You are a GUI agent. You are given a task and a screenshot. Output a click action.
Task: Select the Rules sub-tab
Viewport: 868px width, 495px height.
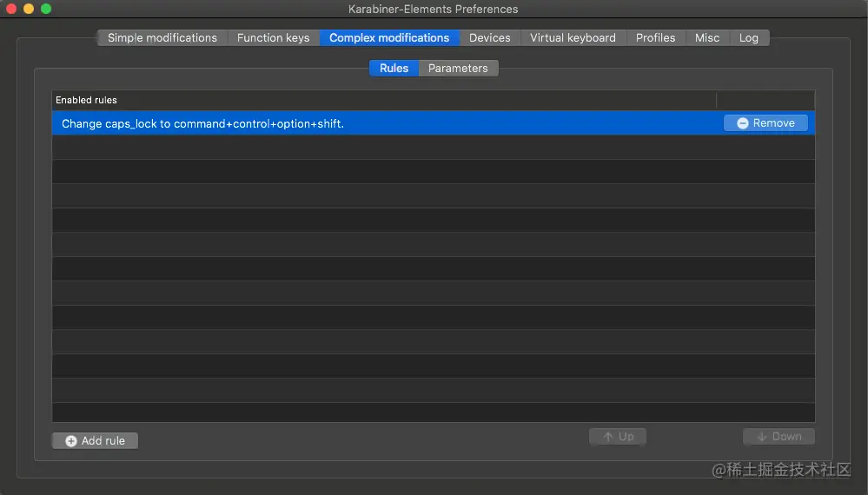pyautogui.click(x=394, y=68)
